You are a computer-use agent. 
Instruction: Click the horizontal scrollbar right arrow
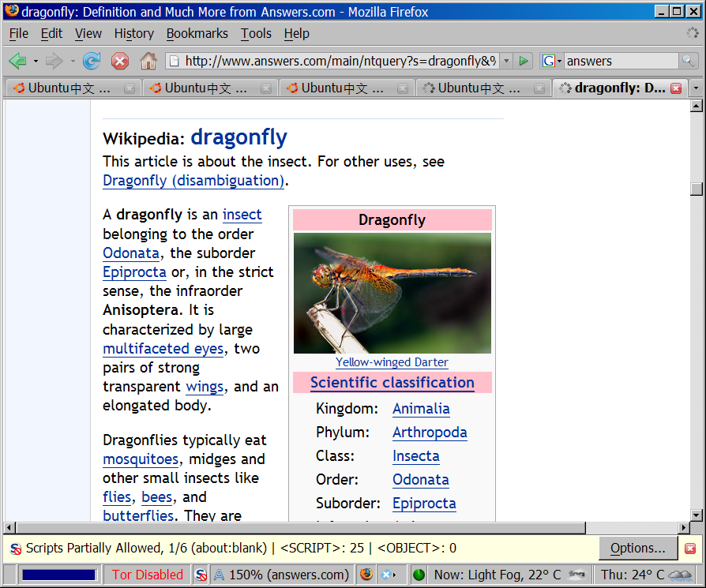click(x=684, y=528)
